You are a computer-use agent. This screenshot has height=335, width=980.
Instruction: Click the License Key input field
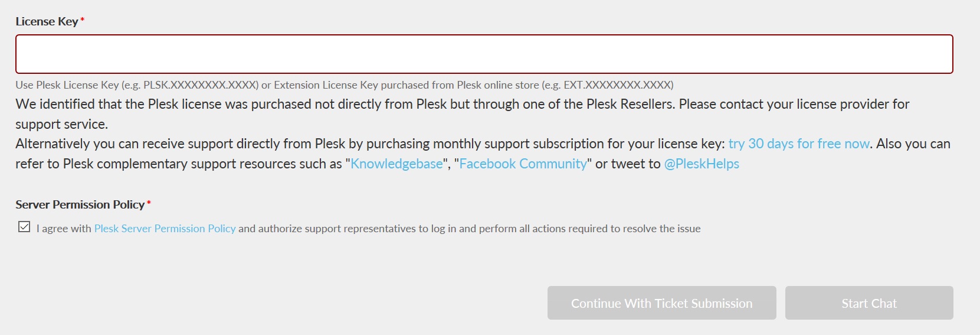[484, 54]
